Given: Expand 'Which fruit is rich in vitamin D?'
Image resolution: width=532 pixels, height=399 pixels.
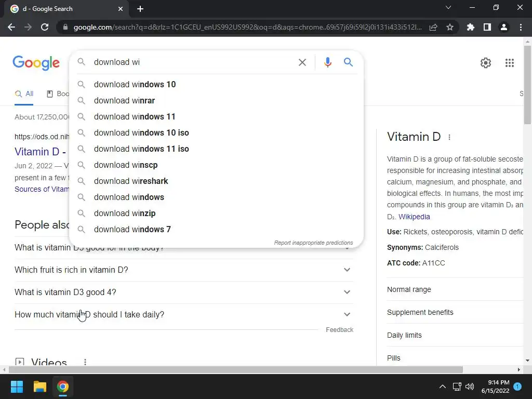Looking at the screenshot, I should (x=183, y=270).
